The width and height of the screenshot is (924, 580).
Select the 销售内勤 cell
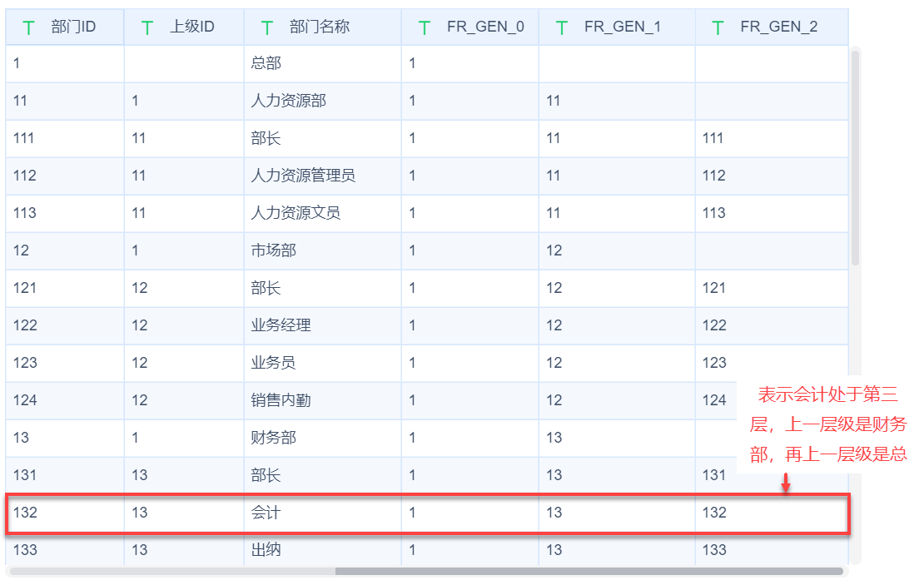tap(281, 400)
